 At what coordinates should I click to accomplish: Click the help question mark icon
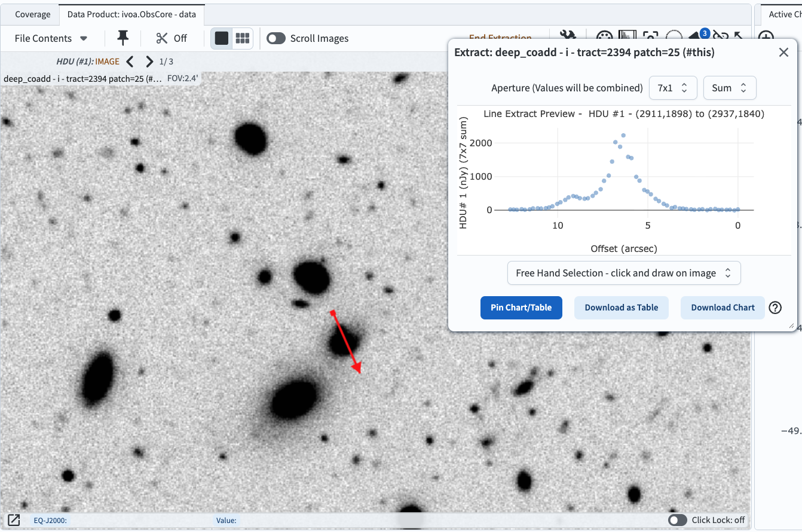point(775,307)
